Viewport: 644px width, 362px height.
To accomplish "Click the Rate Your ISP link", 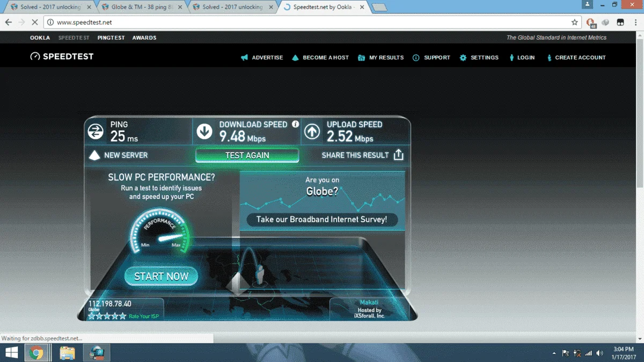I will point(143,316).
